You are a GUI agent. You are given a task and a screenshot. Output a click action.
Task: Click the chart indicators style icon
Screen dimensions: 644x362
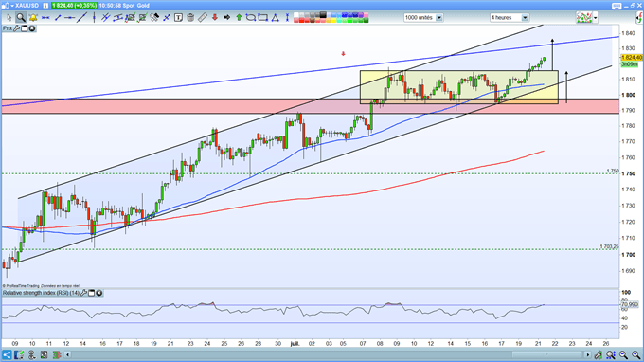[x=584, y=18]
